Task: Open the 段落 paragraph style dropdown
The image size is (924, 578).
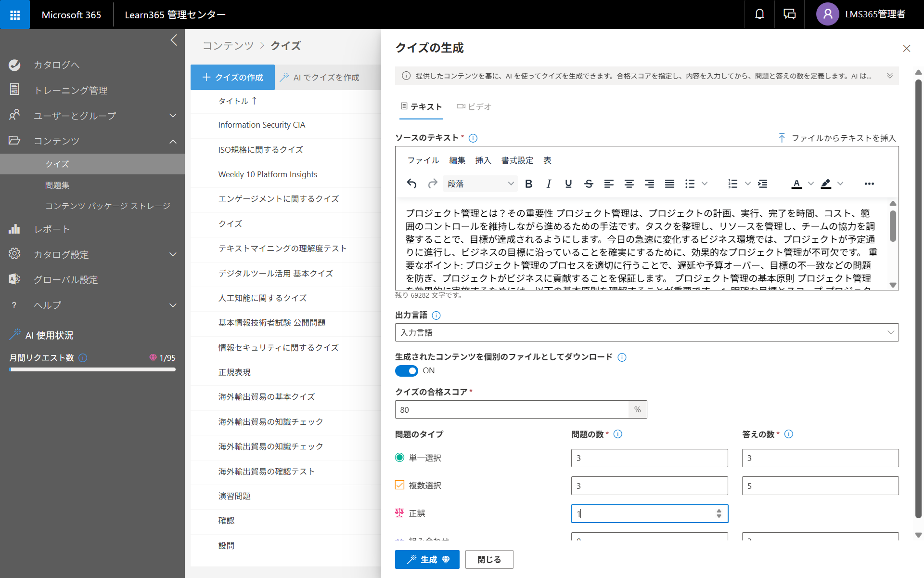Action: click(480, 184)
